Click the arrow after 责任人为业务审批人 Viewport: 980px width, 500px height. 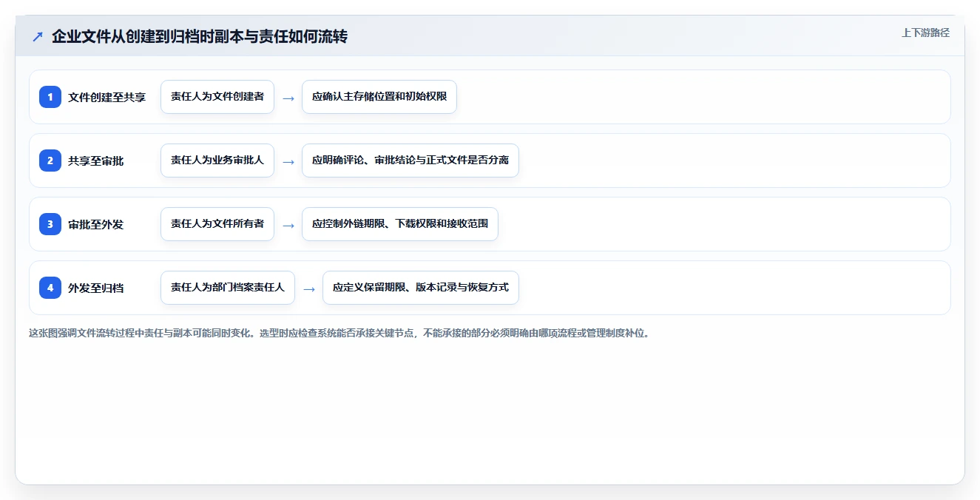tap(288, 161)
